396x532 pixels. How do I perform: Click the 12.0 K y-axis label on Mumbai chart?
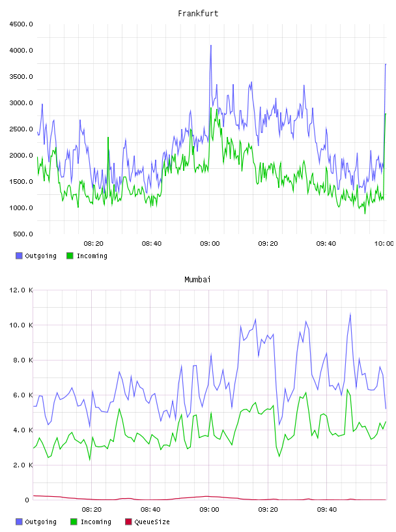pos(21,290)
